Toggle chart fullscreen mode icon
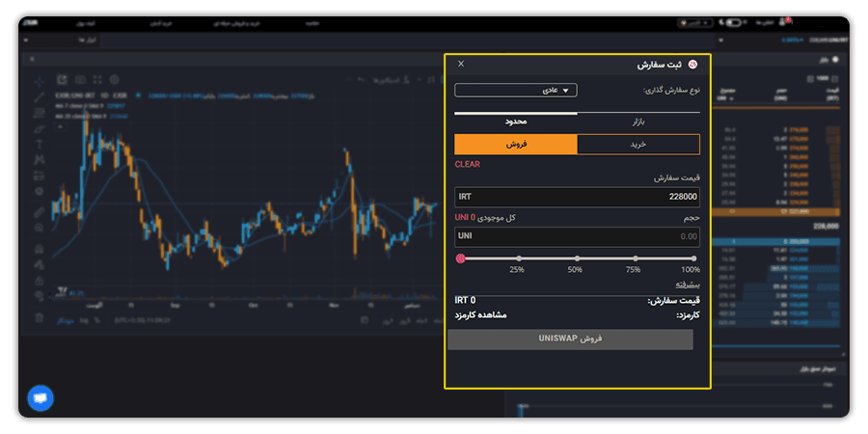This screenshot has width=868, height=434. [97, 80]
